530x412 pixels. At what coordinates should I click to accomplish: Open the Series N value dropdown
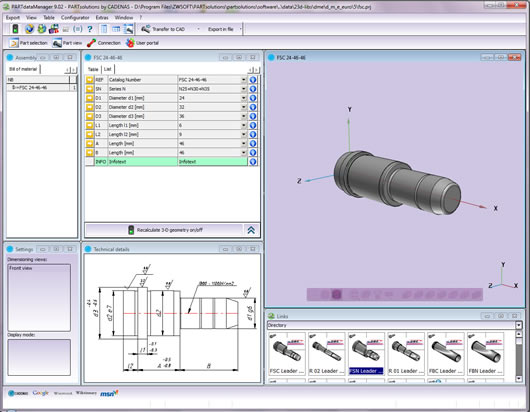[x=244, y=89]
